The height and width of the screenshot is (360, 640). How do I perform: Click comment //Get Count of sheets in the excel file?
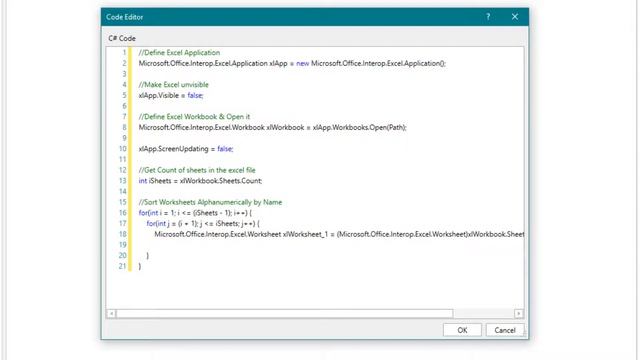[x=197, y=170]
